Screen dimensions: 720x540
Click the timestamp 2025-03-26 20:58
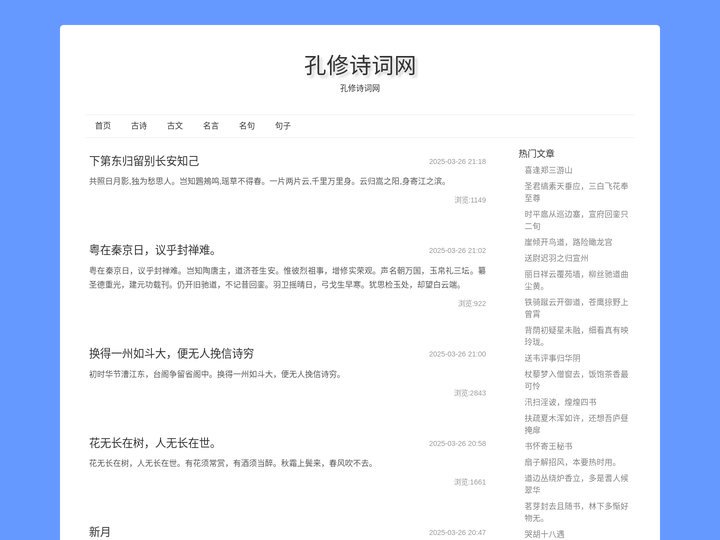pyautogui.click(x=457, y=444)
